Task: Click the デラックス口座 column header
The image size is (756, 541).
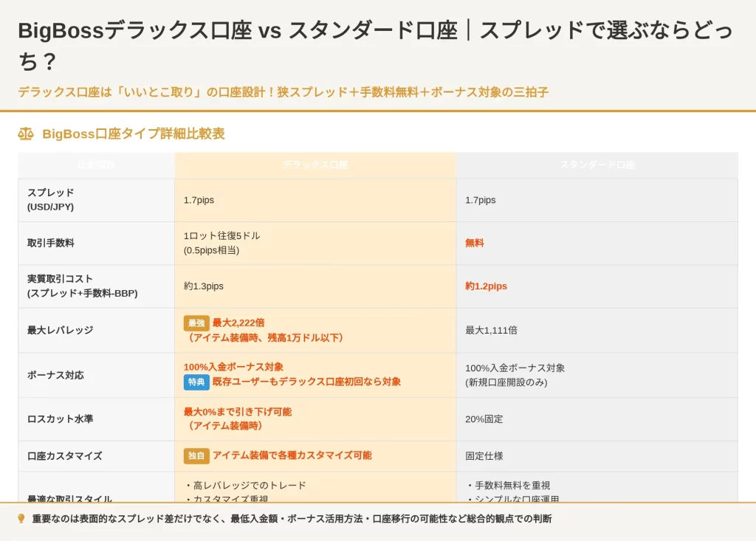Action: [315, 165]
